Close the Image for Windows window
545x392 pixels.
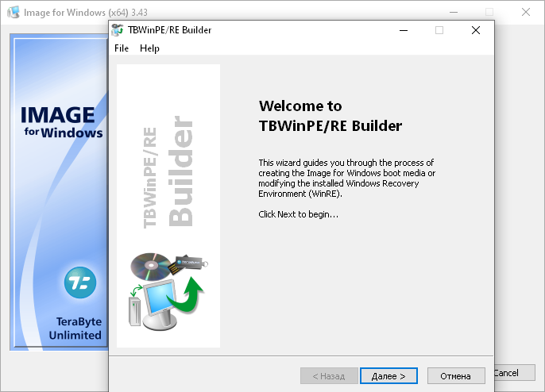click(526, 12)
